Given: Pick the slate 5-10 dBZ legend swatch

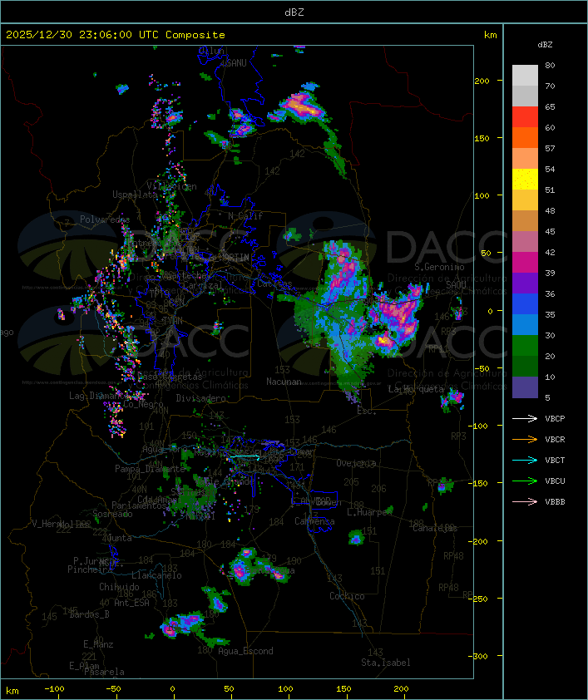Looking at the screenshot, I should [525, 387].
